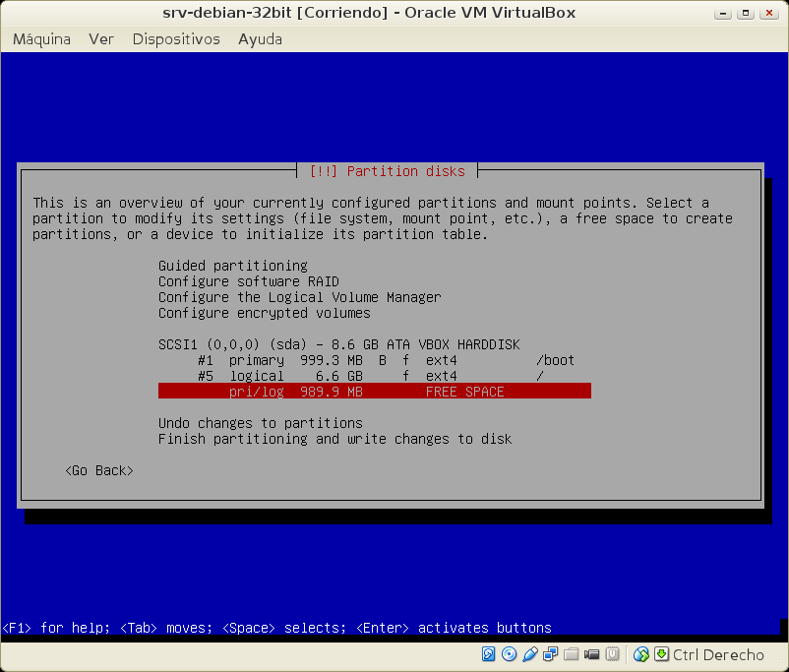
Task: Open the Ayuda menu
Action: click(260, 39)
